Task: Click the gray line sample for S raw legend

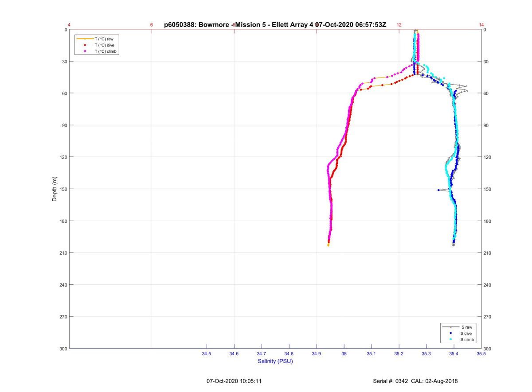Action: (x=451, y=327)
